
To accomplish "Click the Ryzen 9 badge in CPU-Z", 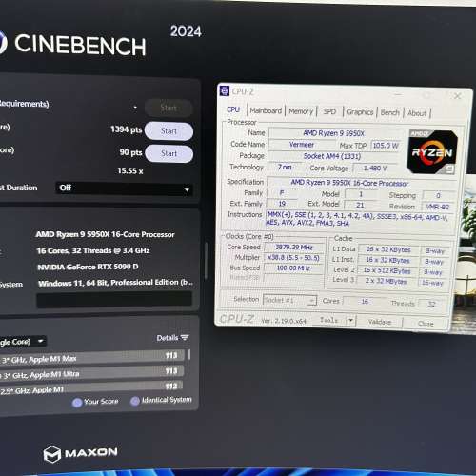I will (x=432, y=151).
